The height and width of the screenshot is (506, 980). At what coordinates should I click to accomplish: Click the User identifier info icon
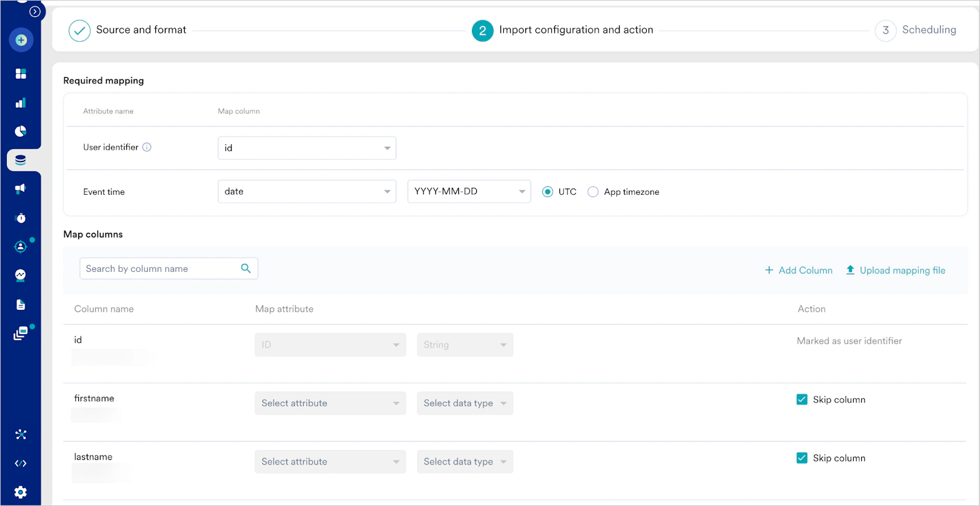point(147,147)
